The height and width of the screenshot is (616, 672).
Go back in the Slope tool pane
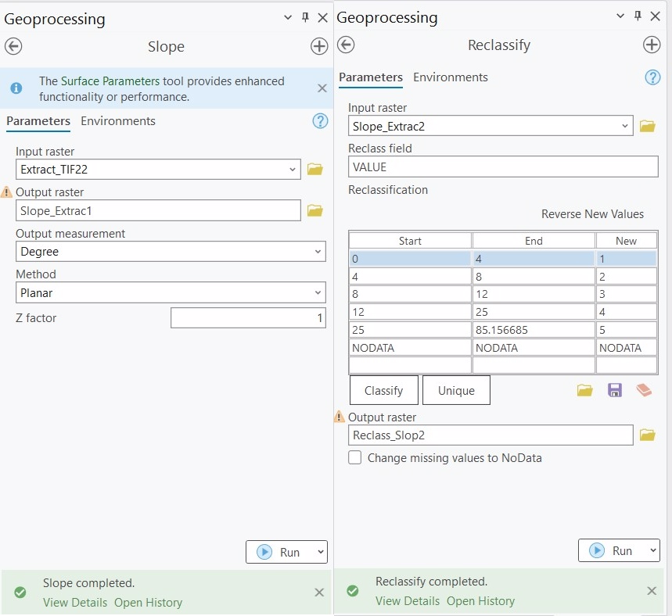coord(13,46)
